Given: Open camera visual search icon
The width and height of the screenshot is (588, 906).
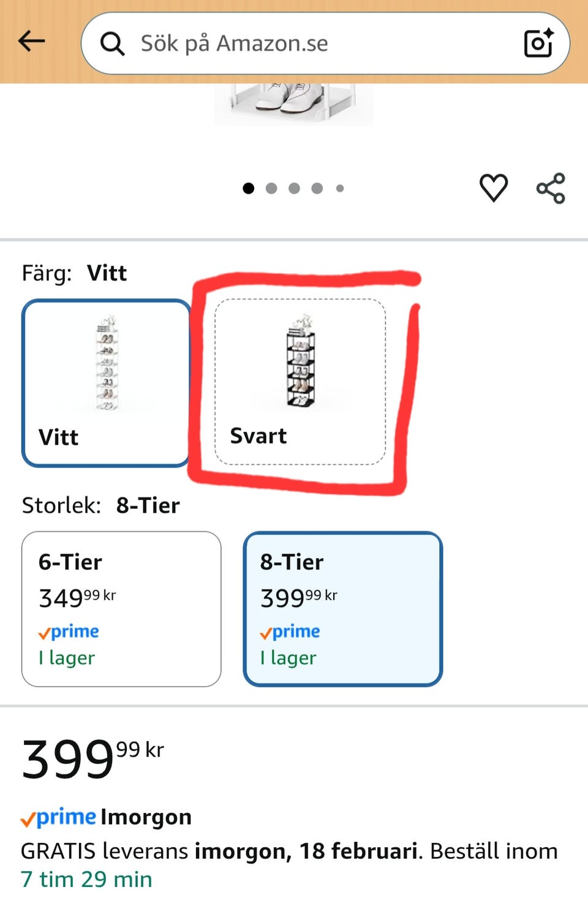Looking at the screenshot, I should [538, 43].
